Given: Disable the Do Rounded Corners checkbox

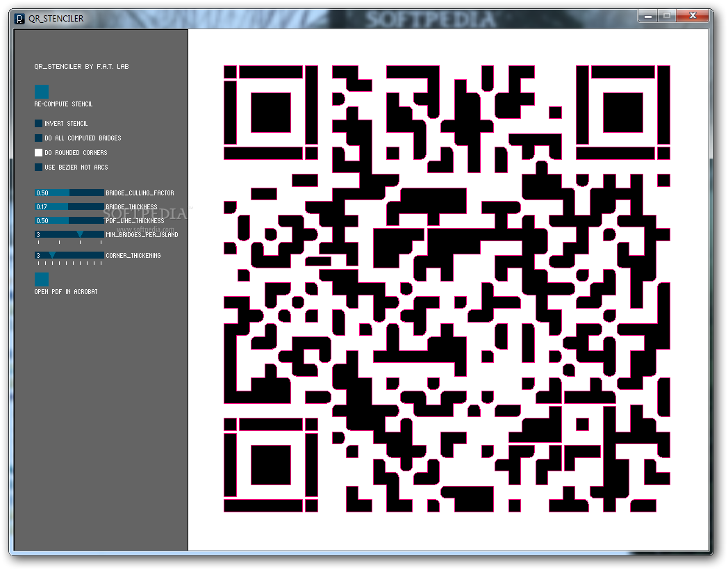Looking at the screenshot, I should [38, 152].
